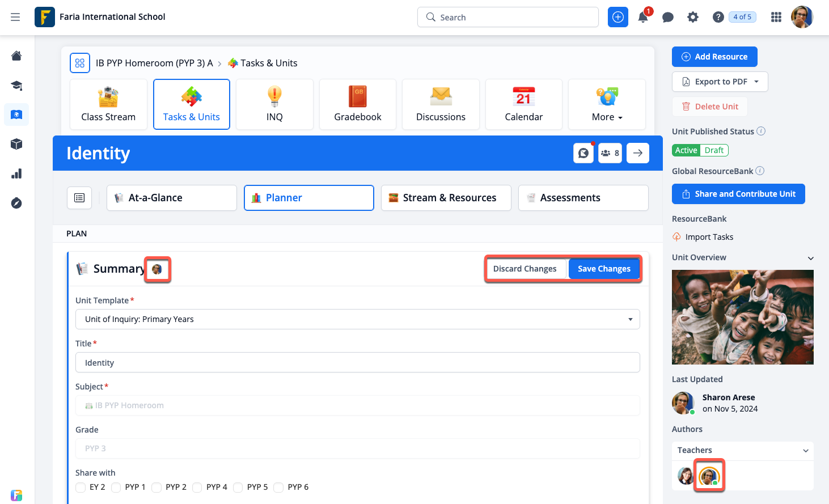829x504 pixels.
Task: Switch unit status to Draft
Action: pyautogui.click(x=714, y=150)
